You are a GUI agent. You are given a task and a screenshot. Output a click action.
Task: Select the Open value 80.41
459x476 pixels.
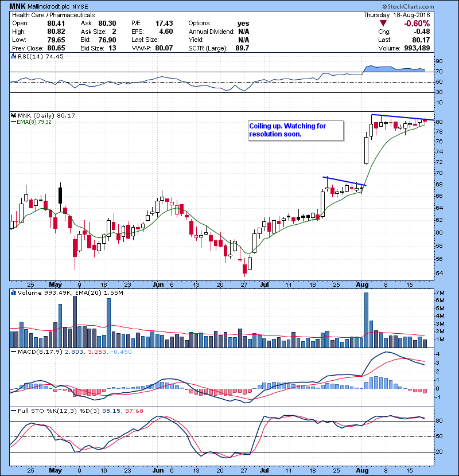click(56, 24)
